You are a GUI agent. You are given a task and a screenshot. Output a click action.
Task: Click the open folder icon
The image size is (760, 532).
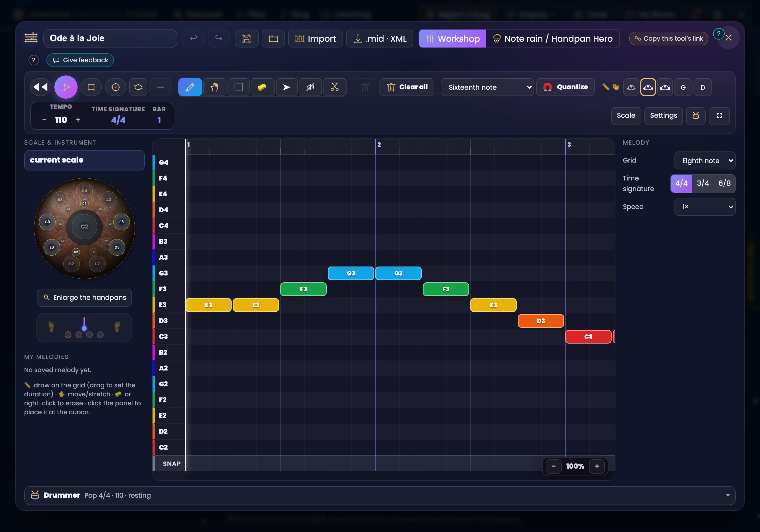[273, 39]
